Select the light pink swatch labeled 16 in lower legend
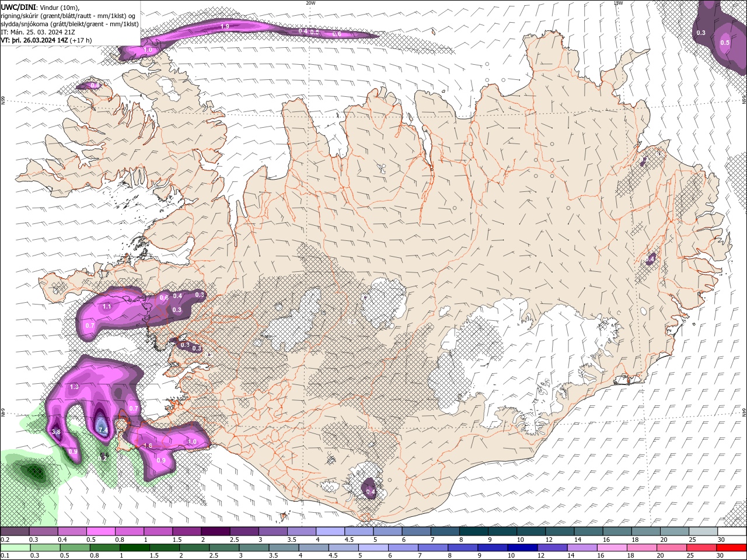 pos(612,547)
